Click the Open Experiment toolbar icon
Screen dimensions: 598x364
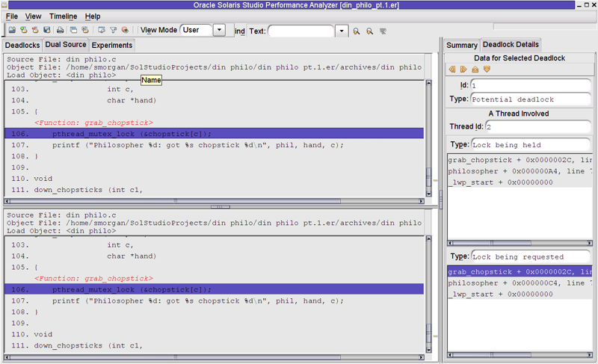point(12,30)
